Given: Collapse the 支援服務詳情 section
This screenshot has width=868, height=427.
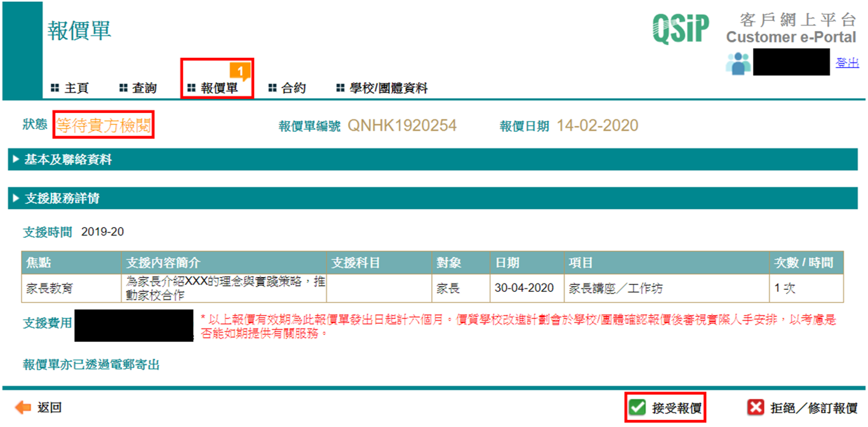Looking at the screenshot, I should [434, 198].
